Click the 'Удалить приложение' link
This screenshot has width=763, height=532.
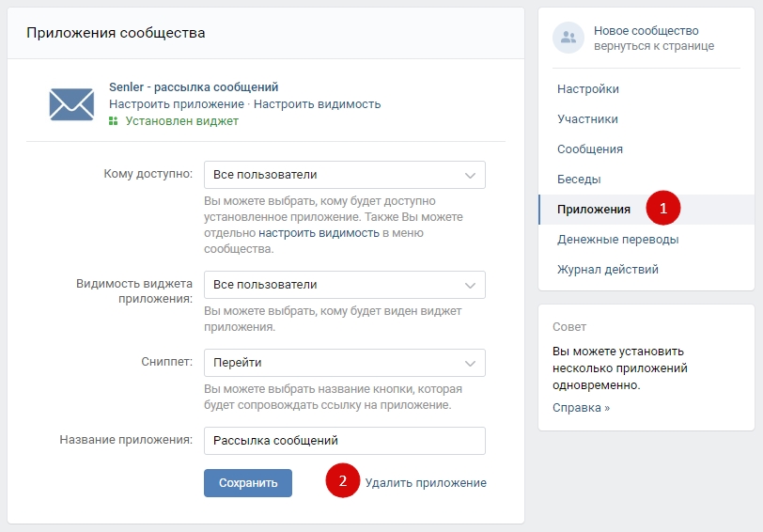(x=426, y=483)
